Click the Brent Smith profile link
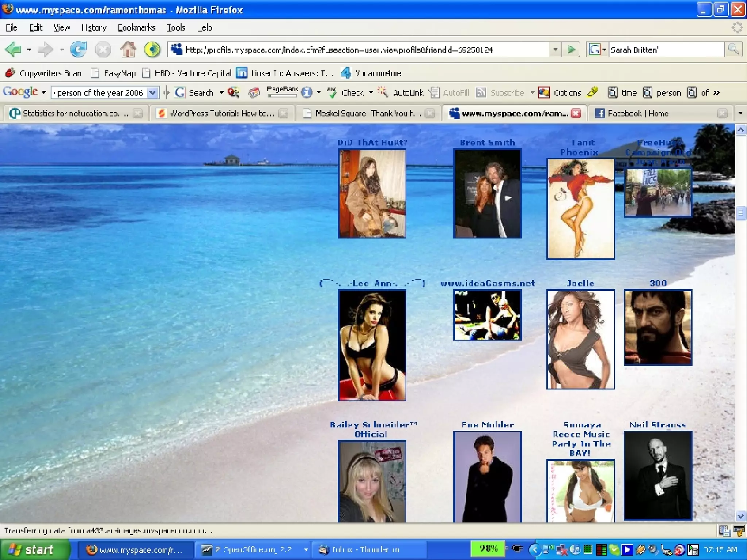 [487, 143]
